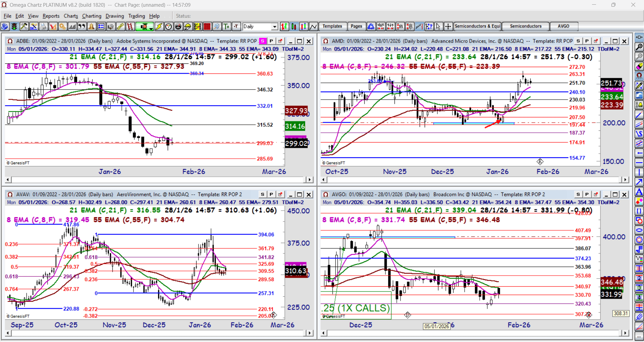Click the green T-plus text icon
The width and height of the screenshot is (644, 342).
coord(227,26)
